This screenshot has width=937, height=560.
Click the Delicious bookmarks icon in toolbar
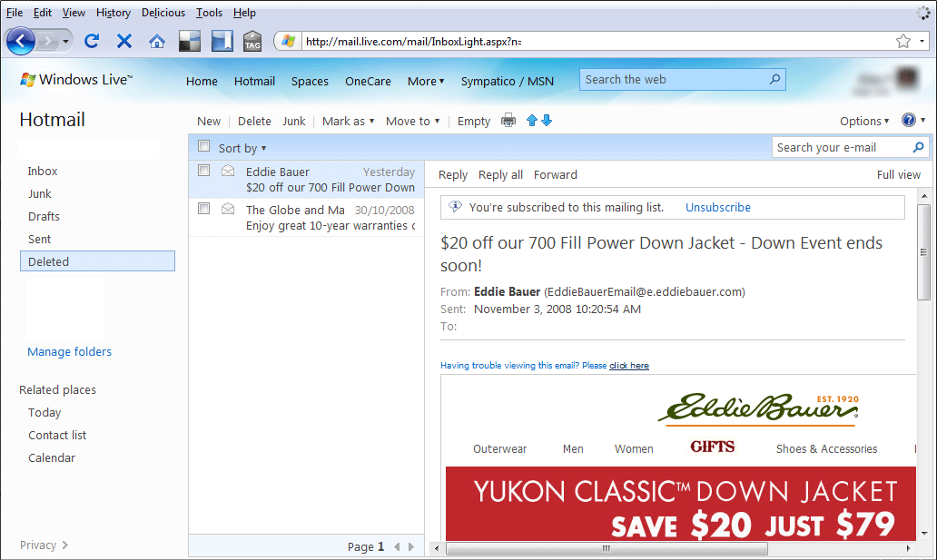click(190, 41)
